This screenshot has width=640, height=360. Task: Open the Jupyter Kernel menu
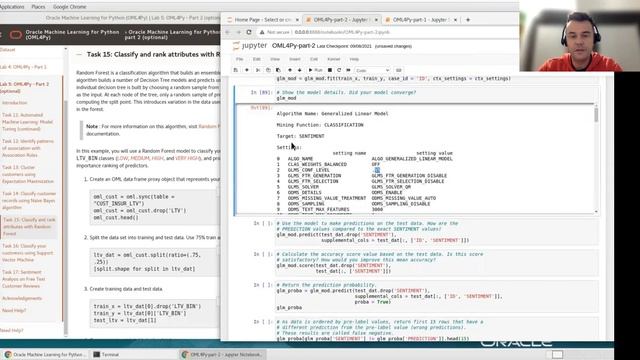tap(333, 59)
